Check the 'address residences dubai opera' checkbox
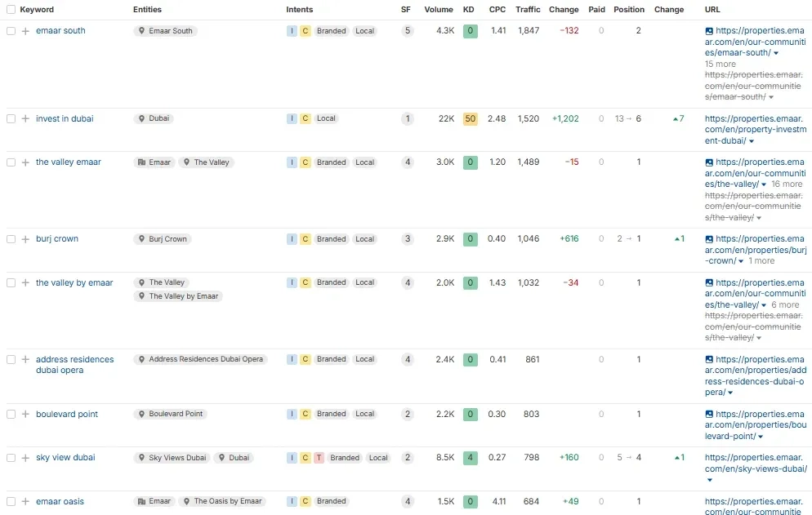Image resolution: width=812 pixels, height=515 pixels. [x=11, y=359]
